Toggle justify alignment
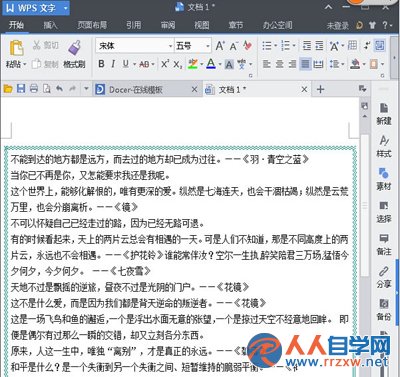Viewport: 400px width, 377px height. pyautogui.click(x=305, y=64)
